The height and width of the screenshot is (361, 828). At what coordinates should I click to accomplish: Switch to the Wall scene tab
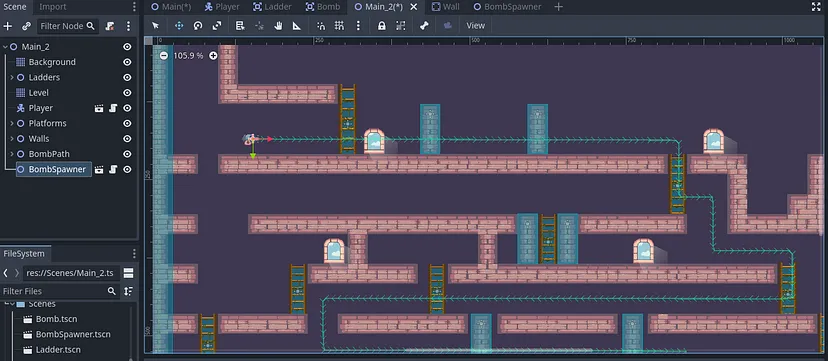click(446, 7)
